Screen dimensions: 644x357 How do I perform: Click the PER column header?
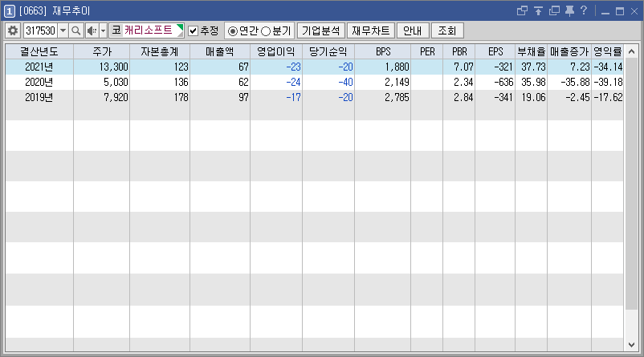[427, 51]
